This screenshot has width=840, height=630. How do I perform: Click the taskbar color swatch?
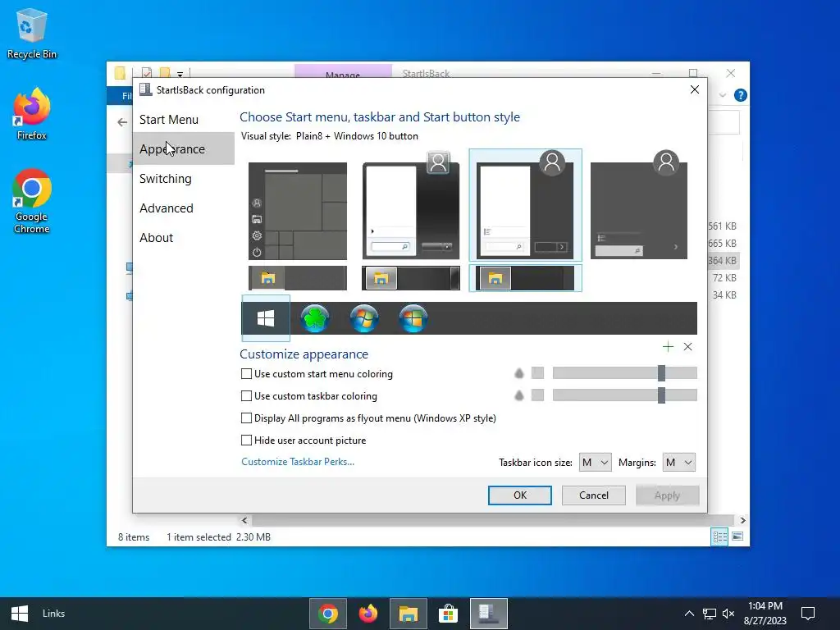[537, 395]
